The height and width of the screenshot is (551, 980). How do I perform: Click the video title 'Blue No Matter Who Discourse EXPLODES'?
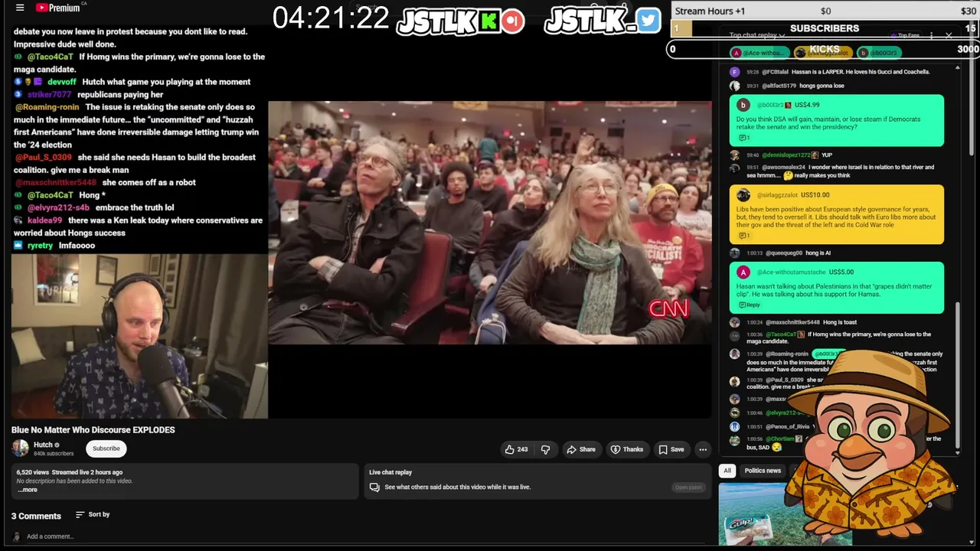[x=93, y=430]
